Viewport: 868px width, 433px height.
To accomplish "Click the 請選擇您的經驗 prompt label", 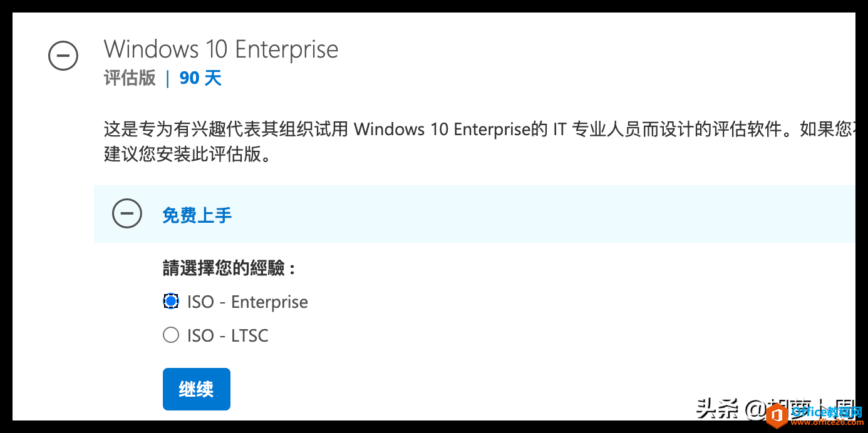I will pyautogui.click(x=229, y=268).
